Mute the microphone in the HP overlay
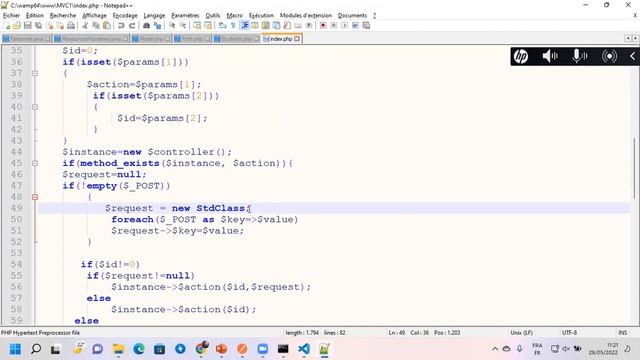Image resolution: width=640 pixels, height=360 pixels. coord(579,56)
